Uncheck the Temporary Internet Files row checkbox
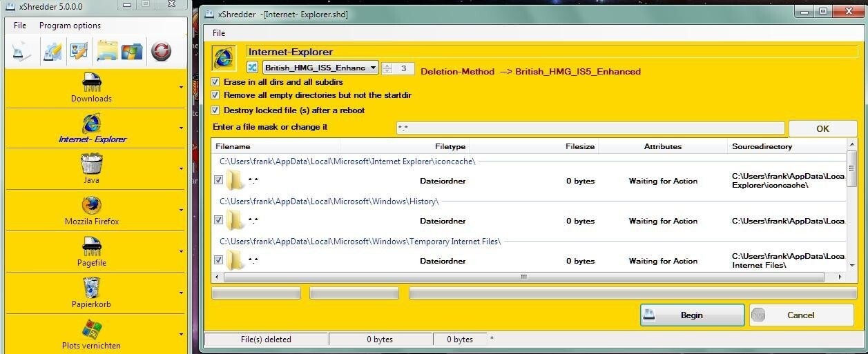Image resolution: width=868 pixels, height=354 pixels. 219,260
